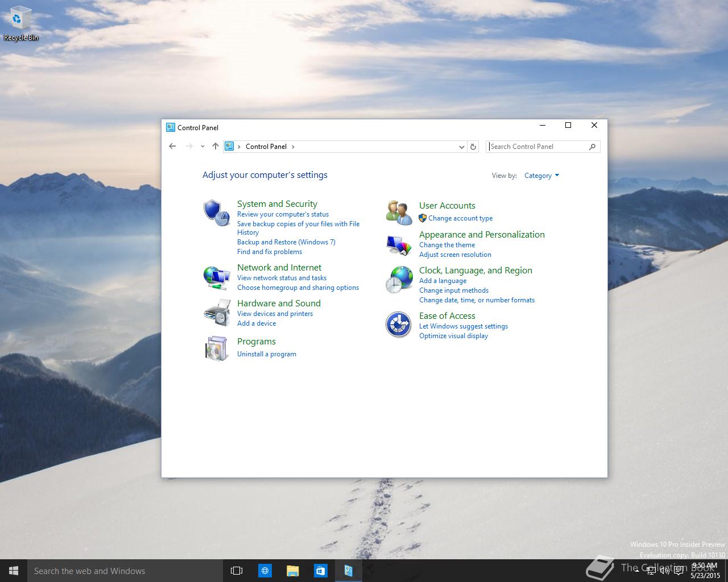
Task: Open Hardware and Sound heading
Action: [279, 304]
